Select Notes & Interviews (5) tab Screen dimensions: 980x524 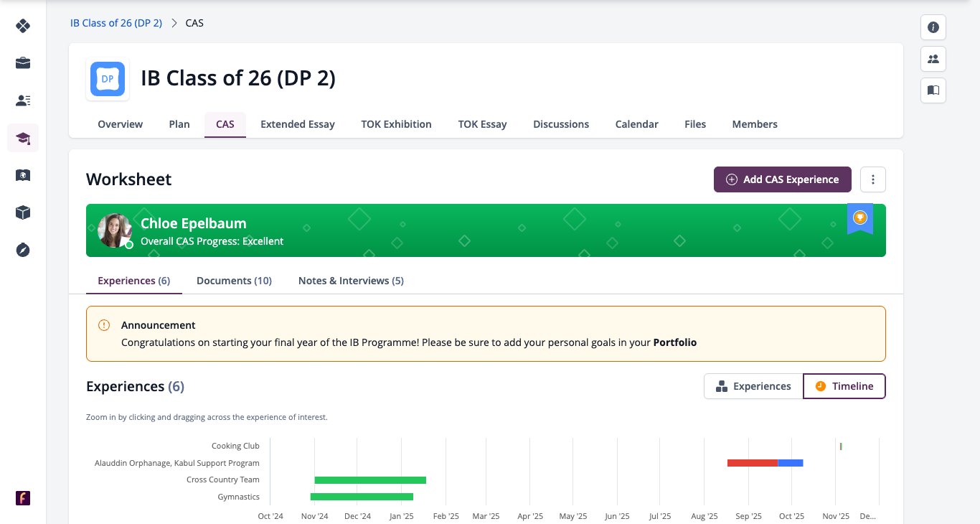tap(351, 281)
